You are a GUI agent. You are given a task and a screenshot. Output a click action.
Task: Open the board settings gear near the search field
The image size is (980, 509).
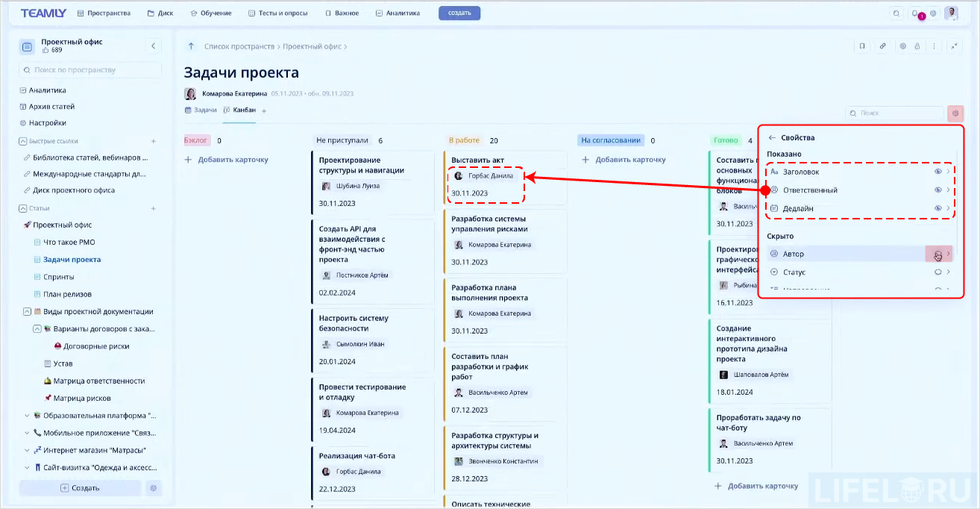[955, 113]
